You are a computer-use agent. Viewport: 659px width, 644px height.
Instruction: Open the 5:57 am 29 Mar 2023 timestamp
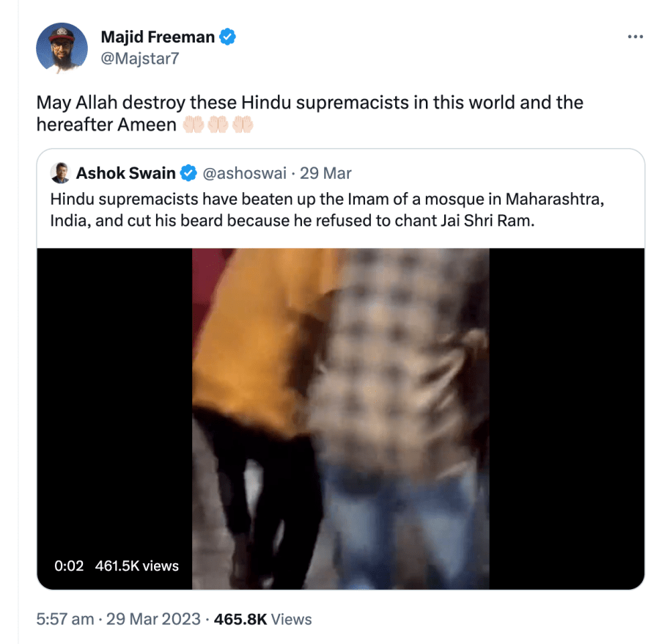pos(119,619)
